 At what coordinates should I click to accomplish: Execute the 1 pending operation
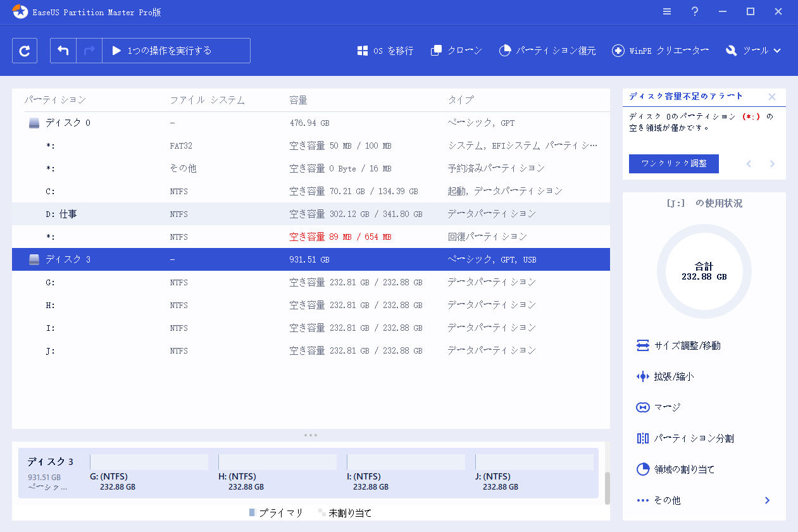coord(163,51)
